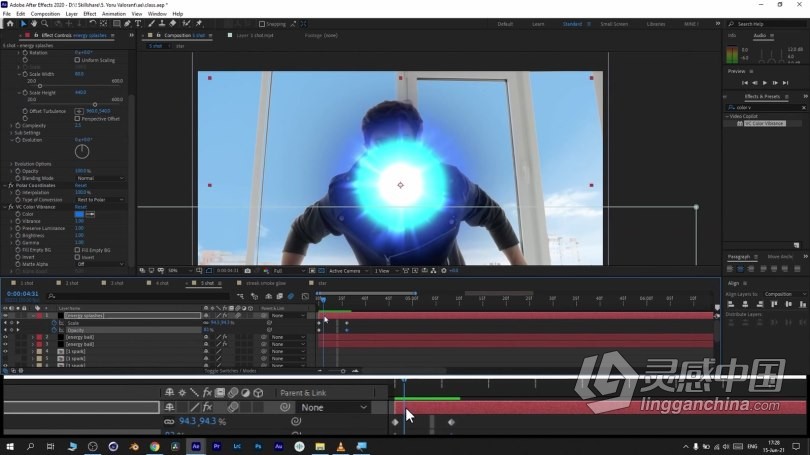Switch to the Standard workspace
The image size is (810, 455).
click(x=572, y=24)
